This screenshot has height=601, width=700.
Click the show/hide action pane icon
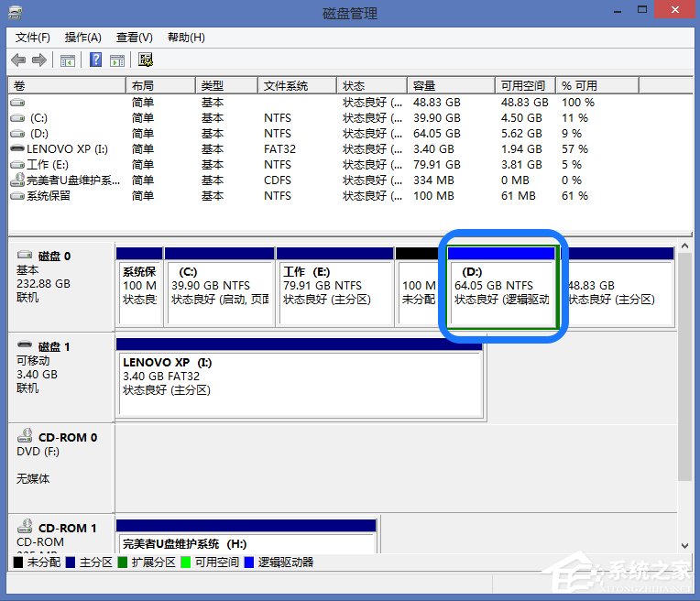pos(117,60)
